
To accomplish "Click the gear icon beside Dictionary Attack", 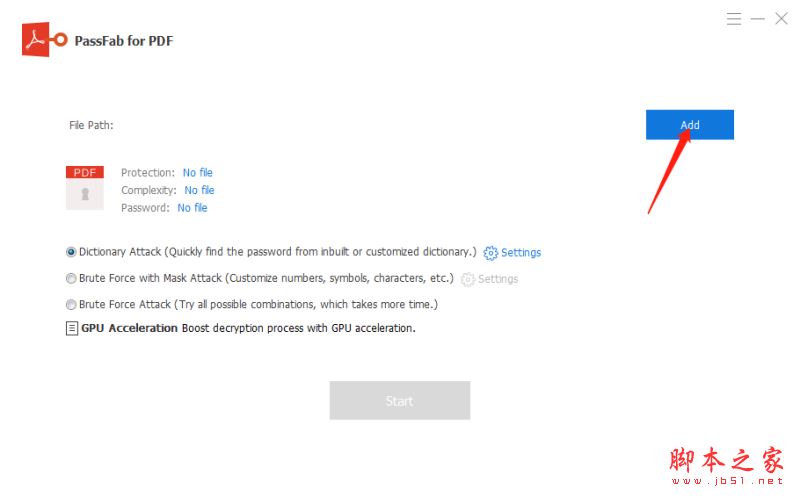I will (x=490, y=253).
